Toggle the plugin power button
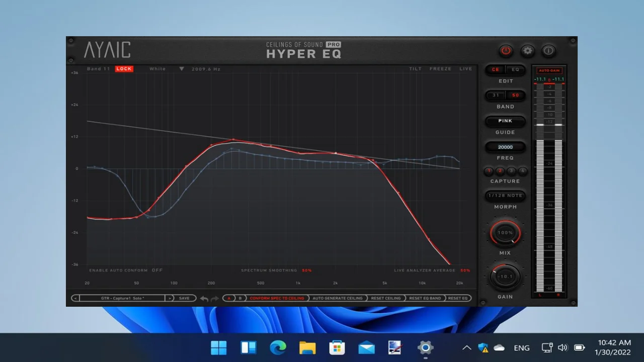The image size is (644, 362). coord(506,51)
